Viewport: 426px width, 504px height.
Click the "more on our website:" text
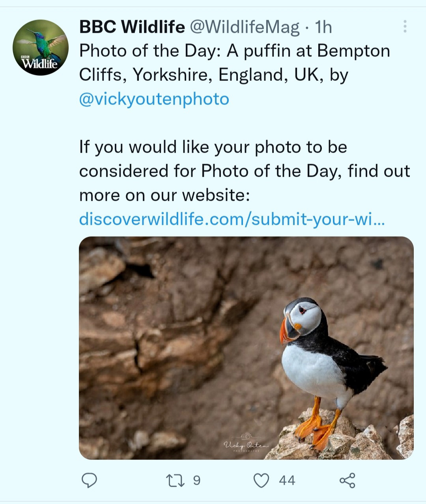164,195
